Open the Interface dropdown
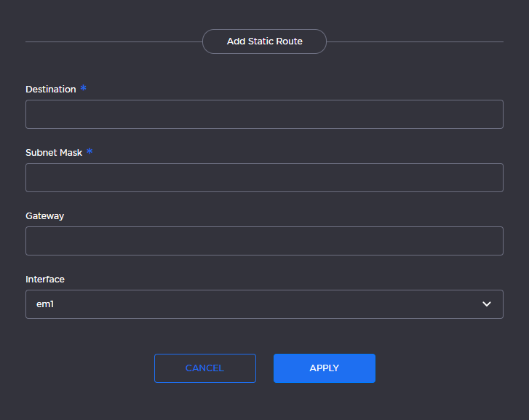The image size is (529, 420). click(264, 304)
